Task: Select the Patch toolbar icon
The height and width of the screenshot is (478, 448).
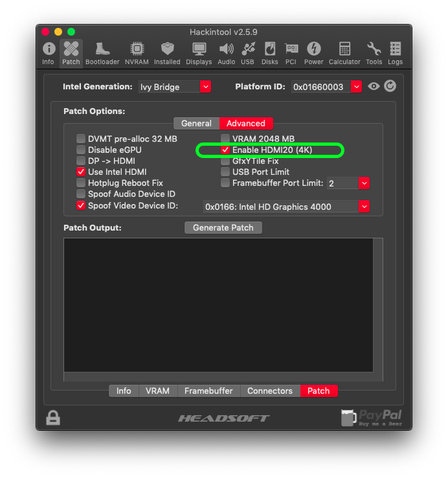Action: [x=71, y=53]
